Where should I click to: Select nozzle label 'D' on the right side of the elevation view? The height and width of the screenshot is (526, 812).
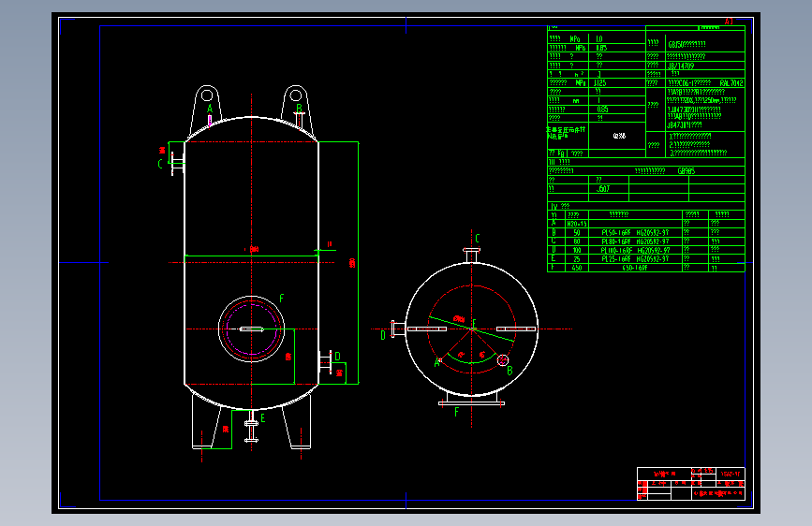tap(338, 357)
